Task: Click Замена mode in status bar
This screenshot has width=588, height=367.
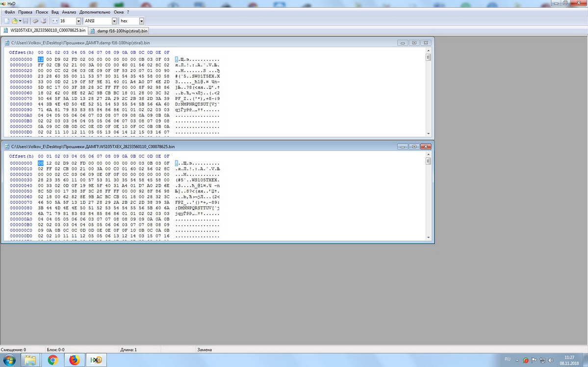Action: [x=205, y=350]
